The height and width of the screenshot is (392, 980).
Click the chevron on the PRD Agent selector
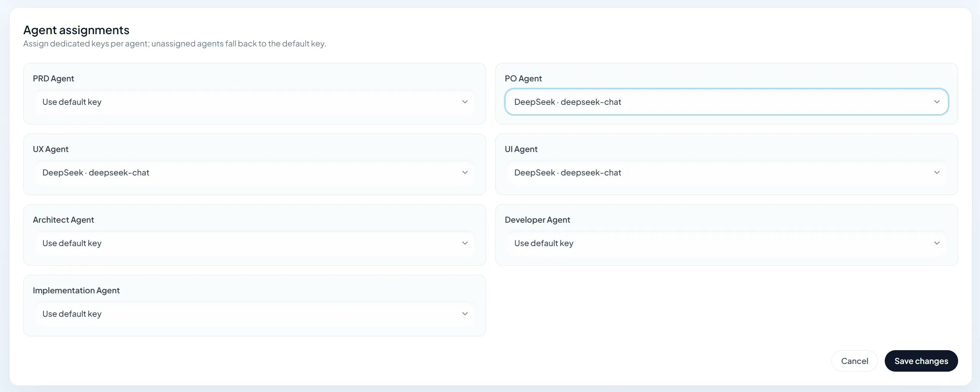465,102
